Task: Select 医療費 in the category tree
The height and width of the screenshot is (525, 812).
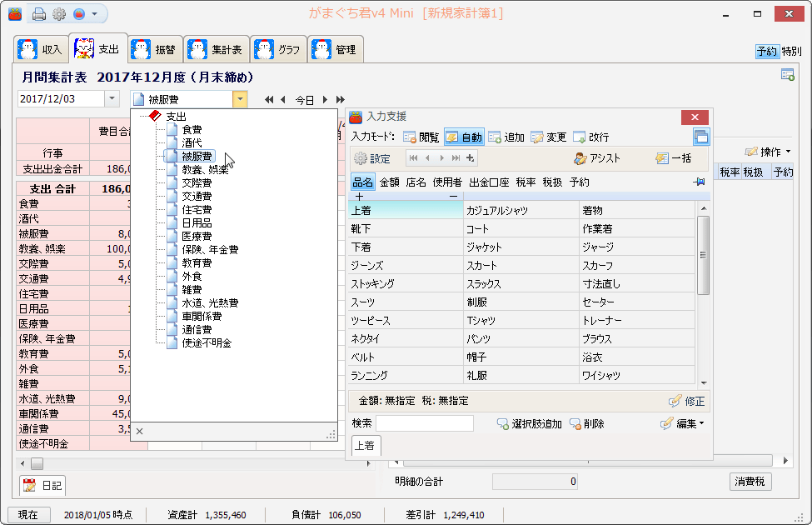Action: tap(197, 237)
